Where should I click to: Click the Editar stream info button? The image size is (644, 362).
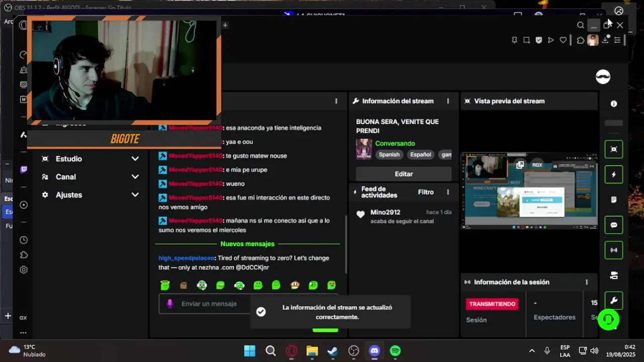pos(404,174)
